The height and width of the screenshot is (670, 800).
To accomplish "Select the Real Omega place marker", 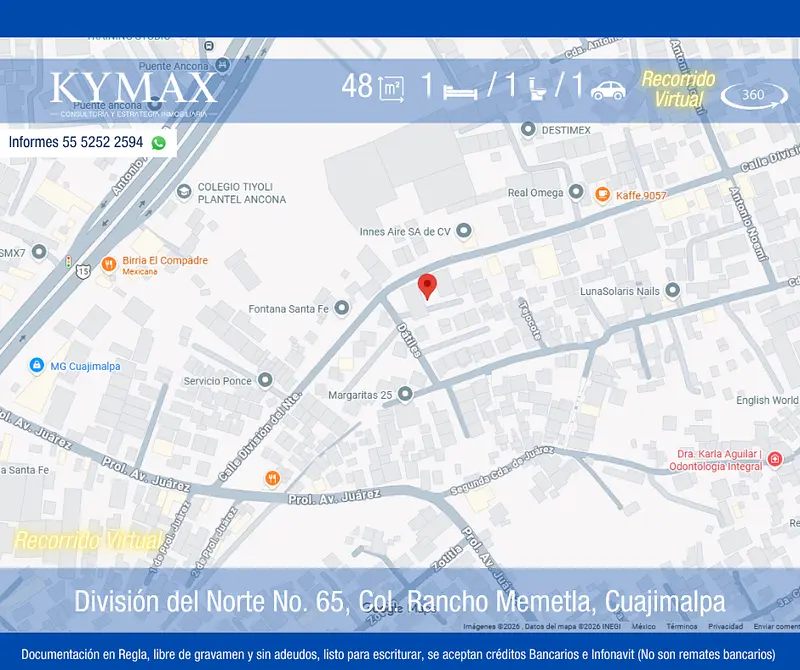I will [576, 192].
